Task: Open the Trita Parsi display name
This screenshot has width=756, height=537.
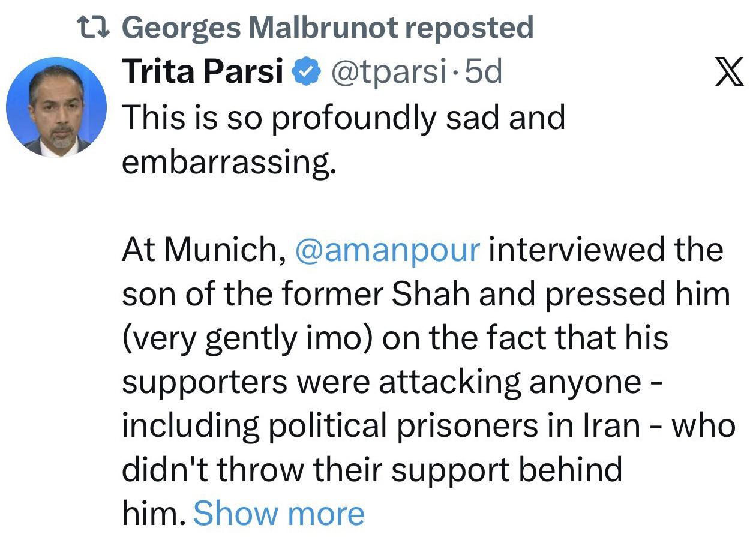Action: click(x=203, y=73)
